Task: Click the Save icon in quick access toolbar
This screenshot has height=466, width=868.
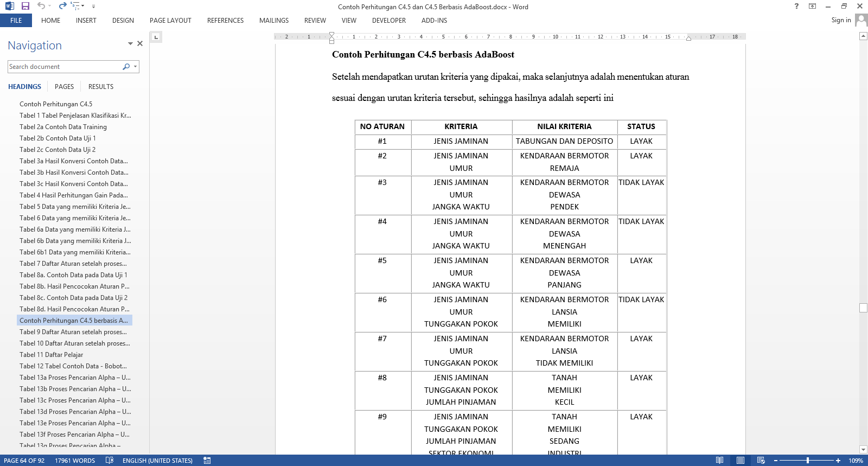Action: point(25,6)
